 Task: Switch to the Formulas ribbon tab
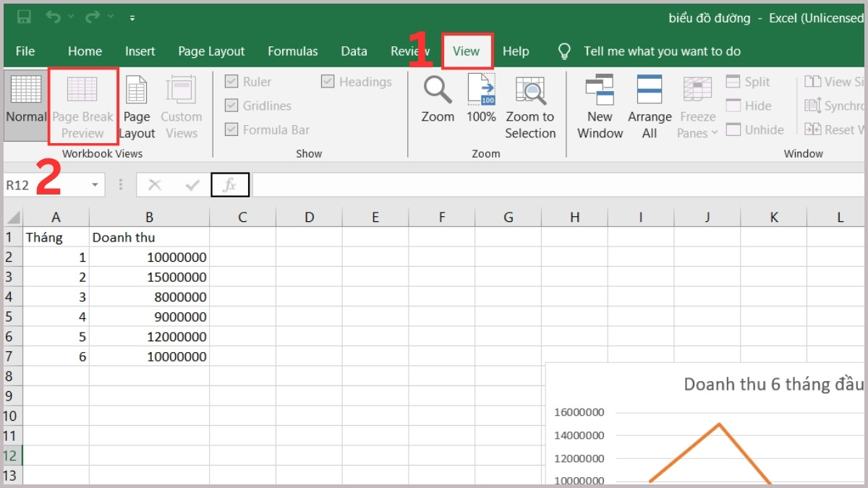(x=292, y=51)
